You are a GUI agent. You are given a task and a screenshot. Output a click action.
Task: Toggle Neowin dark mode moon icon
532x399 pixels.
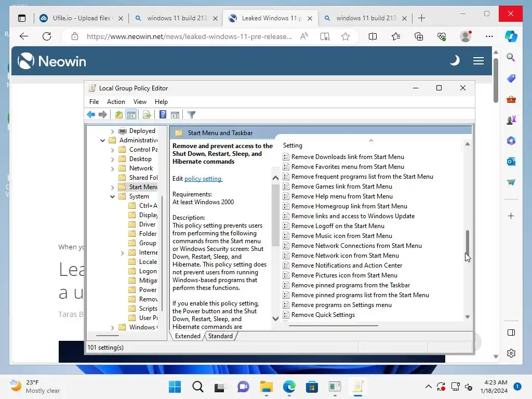[455, 61]
